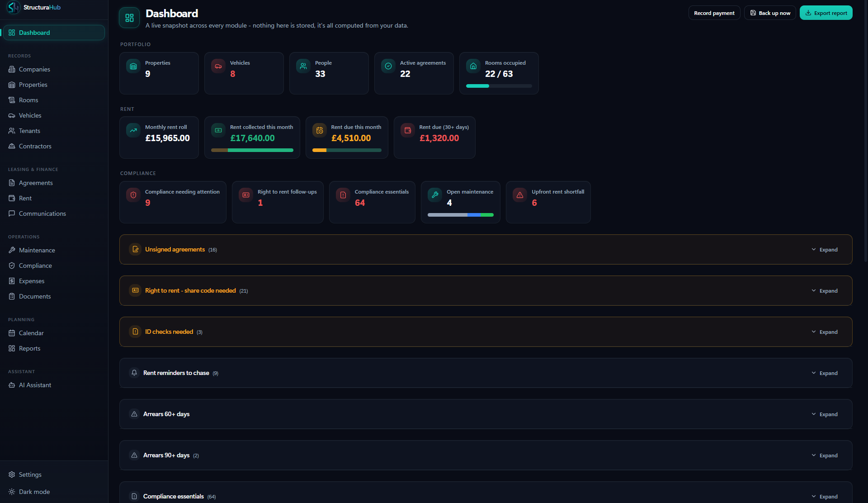
Task: Open Tenants in the sidebar
Action: coord(54,131)
